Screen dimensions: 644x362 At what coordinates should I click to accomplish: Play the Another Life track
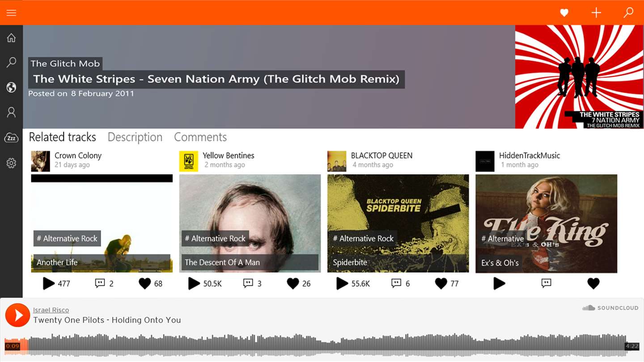click(48, 283)
